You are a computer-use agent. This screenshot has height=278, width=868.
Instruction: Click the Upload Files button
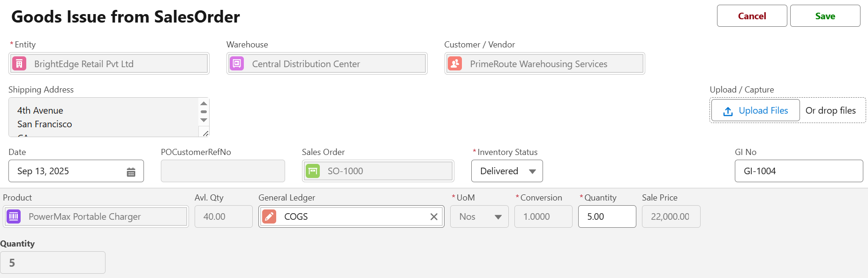pos(755,110)
